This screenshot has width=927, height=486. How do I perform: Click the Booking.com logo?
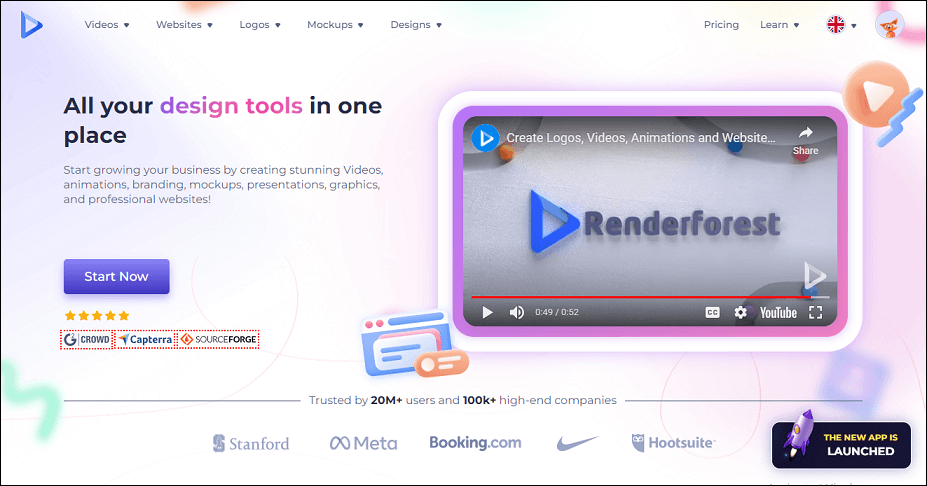pyautogui.click(x=475, y=442)
